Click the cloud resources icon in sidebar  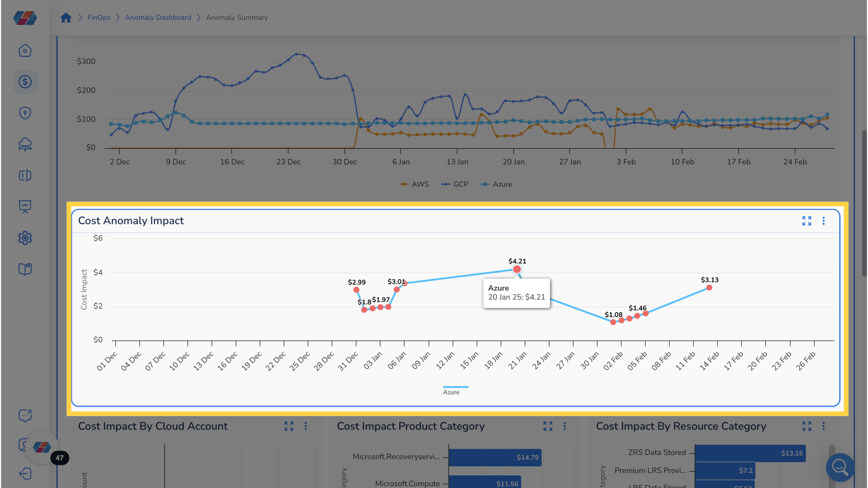[x=25, y=144]
